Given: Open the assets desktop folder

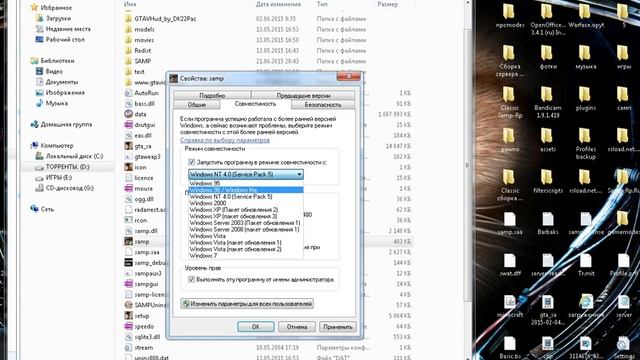Looking at the screenshot, I should tap(548, 139).
